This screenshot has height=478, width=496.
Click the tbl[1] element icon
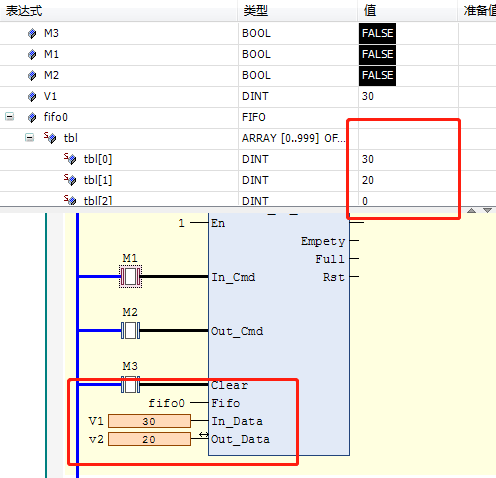(70, 180)
